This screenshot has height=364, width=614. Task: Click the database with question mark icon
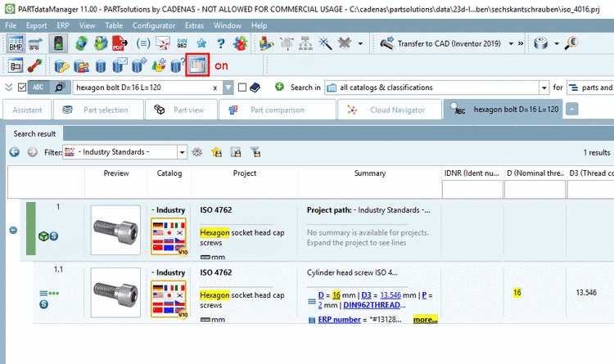(178, 65)
